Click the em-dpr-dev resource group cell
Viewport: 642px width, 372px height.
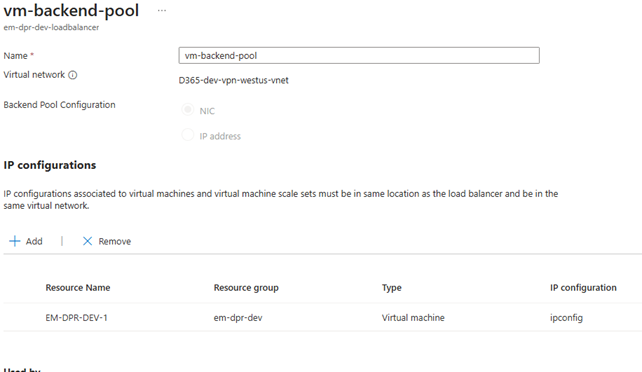point(238,318)
